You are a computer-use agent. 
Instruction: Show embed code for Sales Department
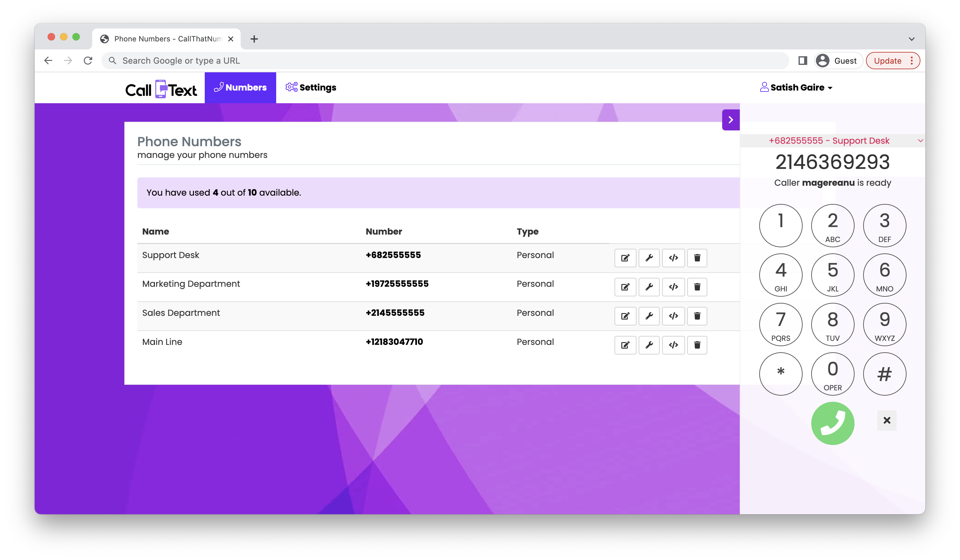click(673, 316)
